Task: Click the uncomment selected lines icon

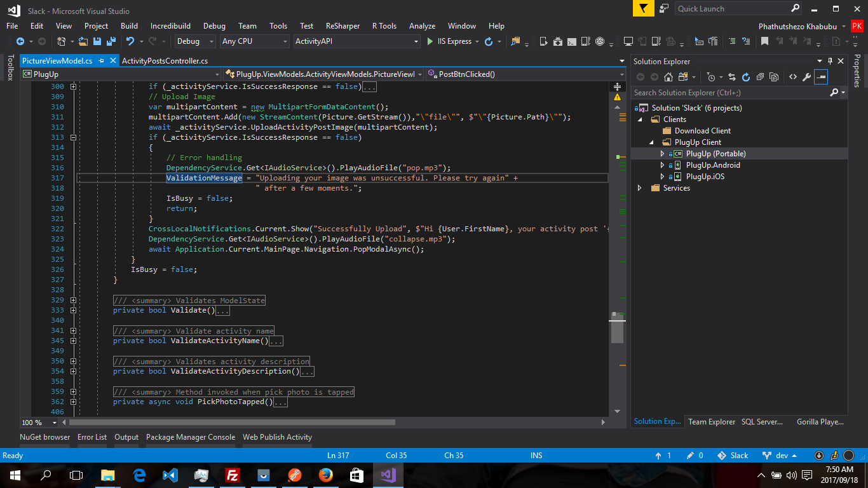Action: pyautogui.click(x=747, y=41)
